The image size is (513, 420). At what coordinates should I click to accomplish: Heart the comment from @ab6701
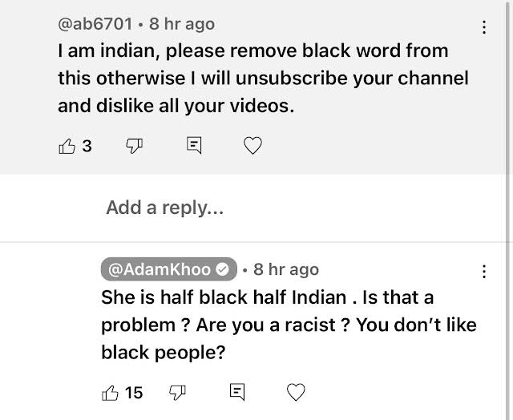253,145
